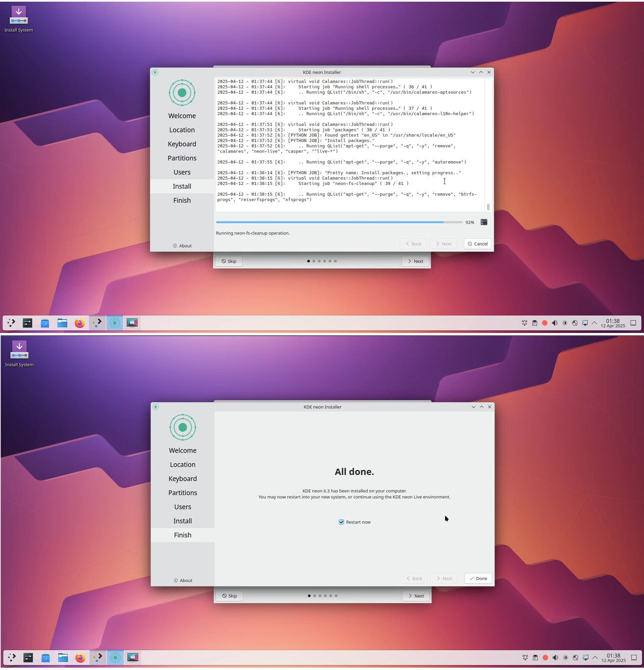The width and height of the screenshot is (644, 670).
Task: Open screenshot tool task in taskbar under 92% installer
Action: 132,323
